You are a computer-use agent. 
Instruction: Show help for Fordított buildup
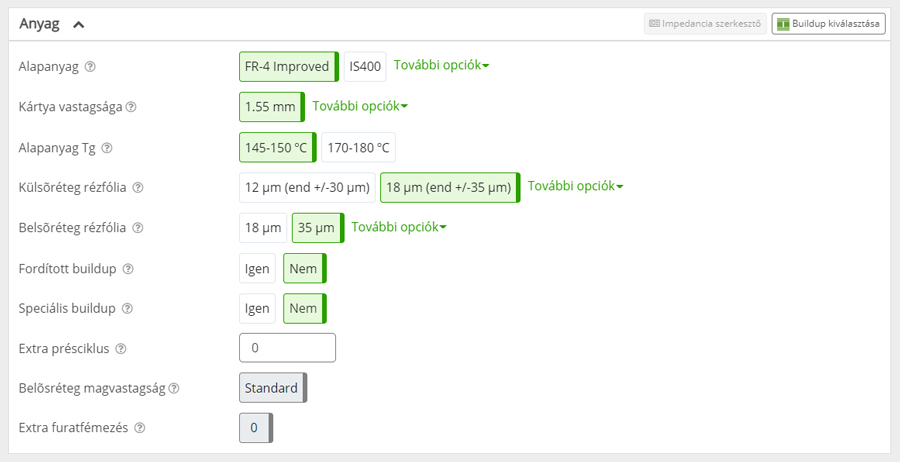[x=128, y=269]
